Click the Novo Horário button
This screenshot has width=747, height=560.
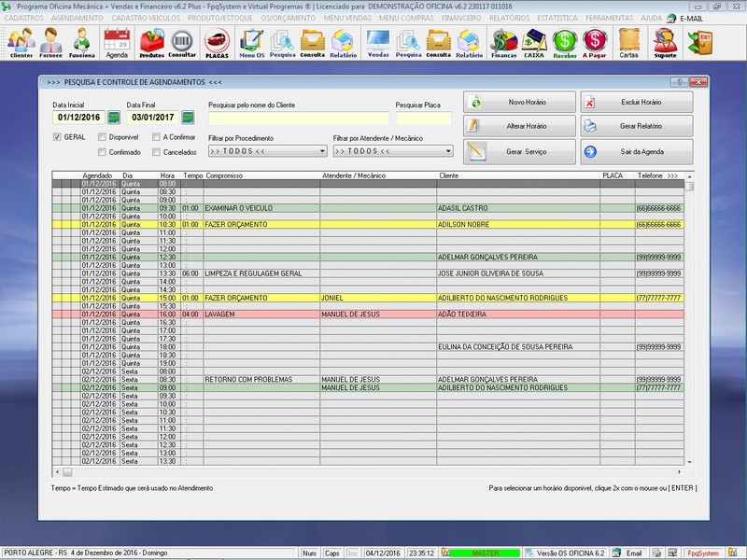coord(519,102)
